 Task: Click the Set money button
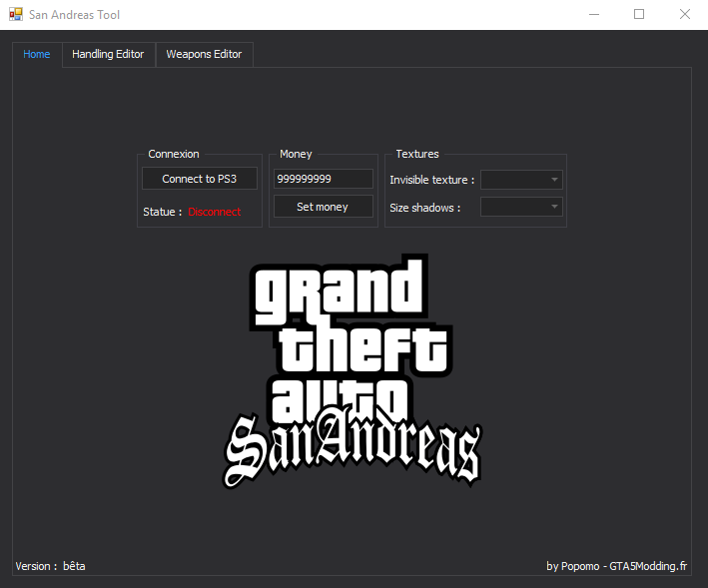(324, 207)
